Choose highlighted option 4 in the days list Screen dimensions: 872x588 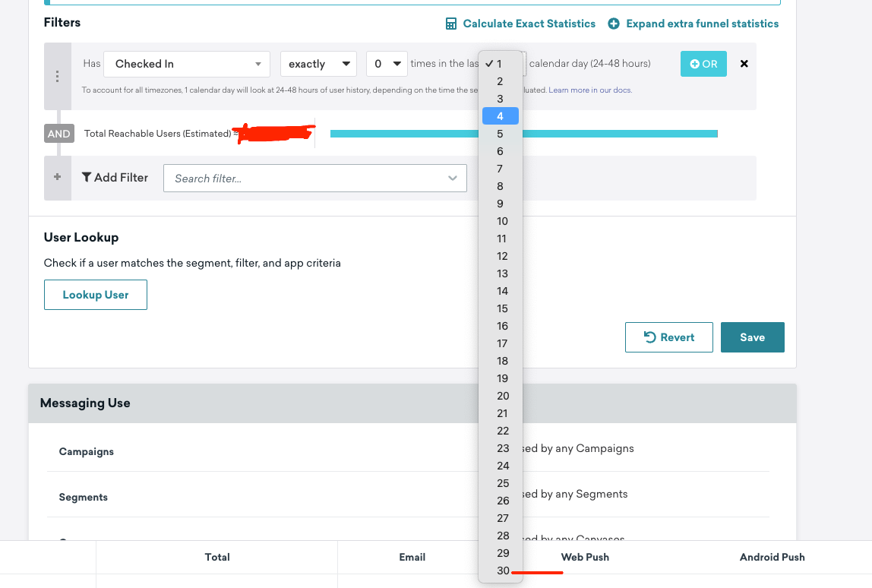click(x=500, y=116)
